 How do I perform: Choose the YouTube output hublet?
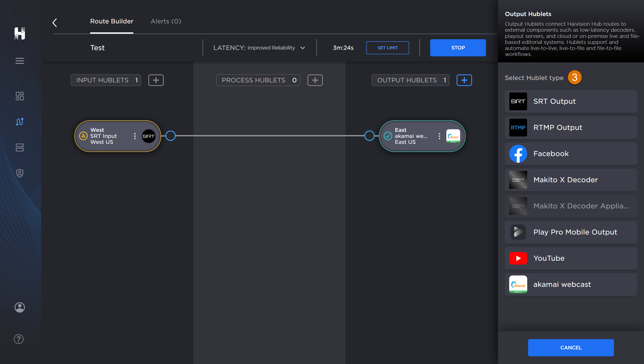(571, 258)
